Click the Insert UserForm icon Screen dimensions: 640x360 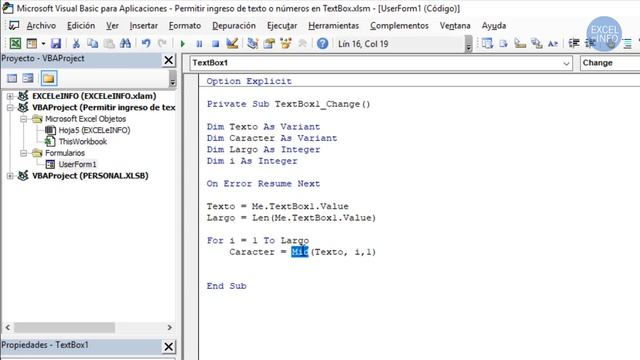tap(32, 43)
